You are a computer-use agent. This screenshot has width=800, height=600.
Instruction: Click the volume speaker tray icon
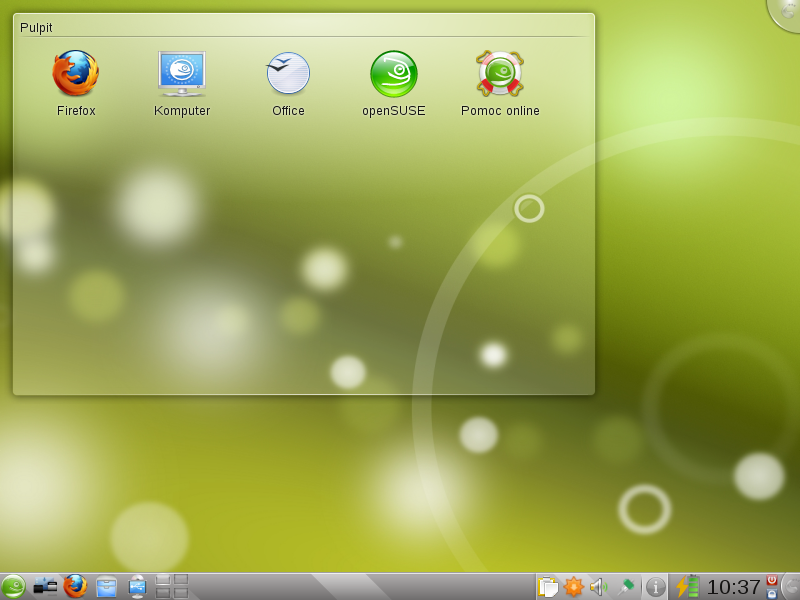(599, 587)
